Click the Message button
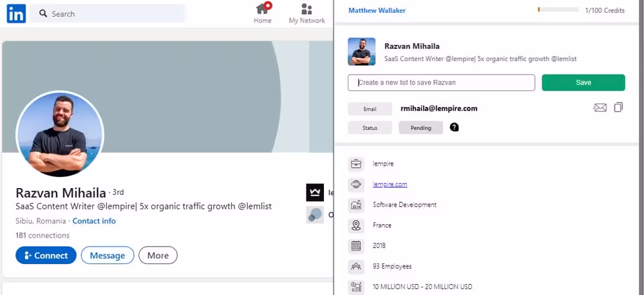The height and width of the screenshot is (295, 644). pos(107,255)
